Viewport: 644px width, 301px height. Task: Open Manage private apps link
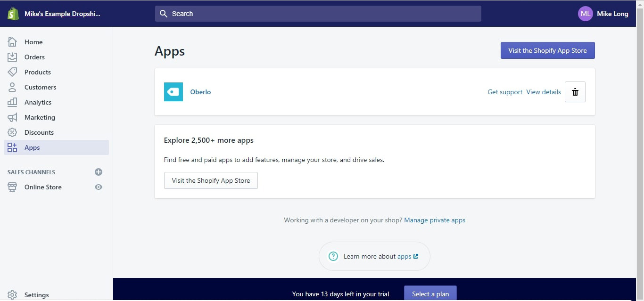pos(434,220)
